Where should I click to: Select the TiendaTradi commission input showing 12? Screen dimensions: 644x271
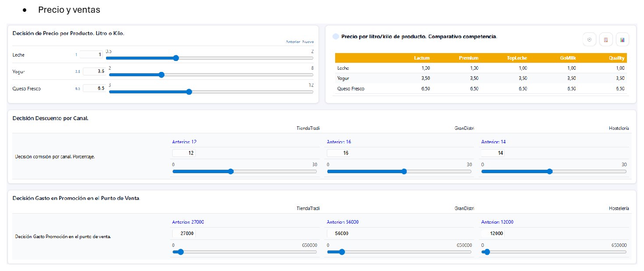pyautogui.click(x=184, y=153)
